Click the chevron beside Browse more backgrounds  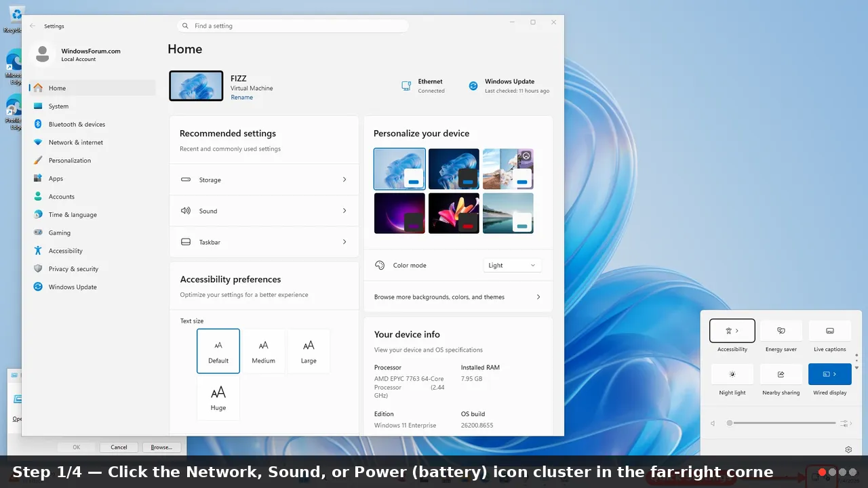(x=538, y=297)
